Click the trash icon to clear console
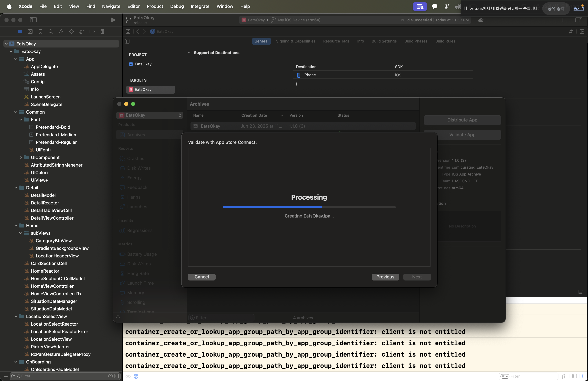This screenshot has height=381, width=588. [564, 376]
